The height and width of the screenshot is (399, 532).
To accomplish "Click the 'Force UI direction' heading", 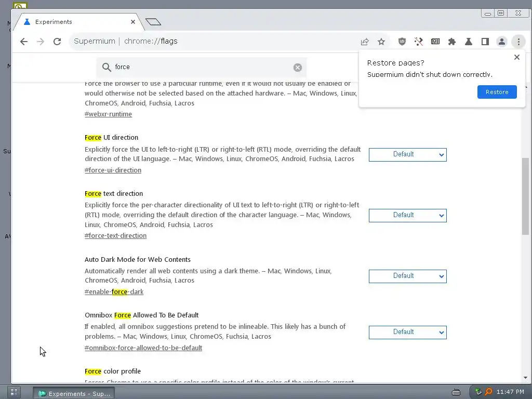I will (111, 137).
